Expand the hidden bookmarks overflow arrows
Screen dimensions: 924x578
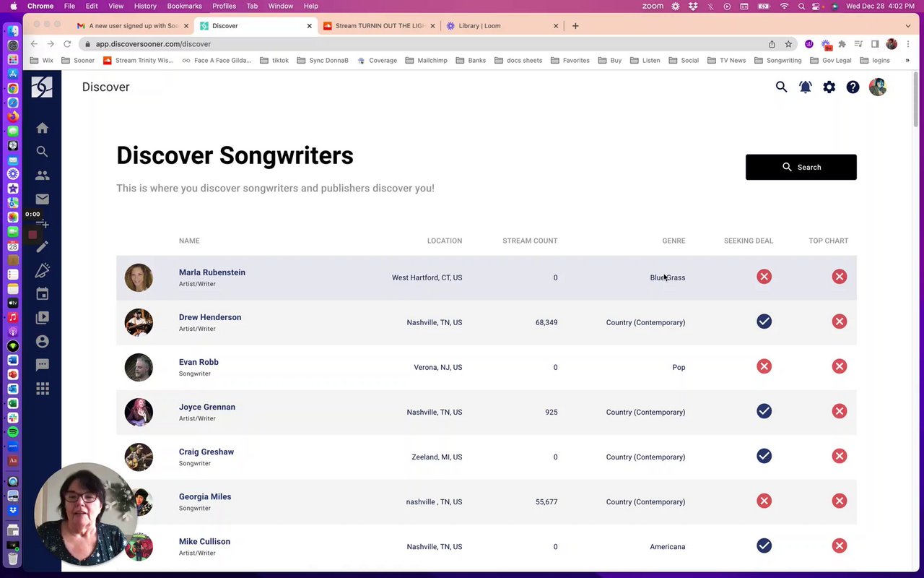(907, 61)
